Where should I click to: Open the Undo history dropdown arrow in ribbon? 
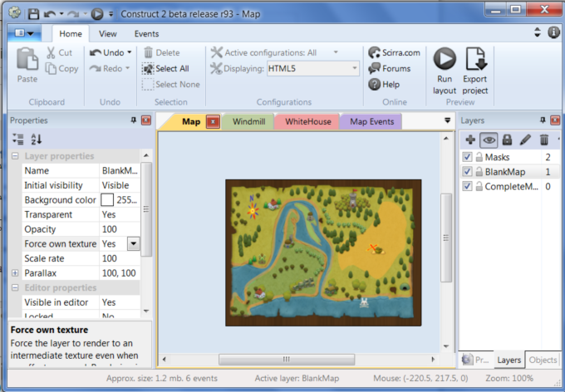pos(130,52)
